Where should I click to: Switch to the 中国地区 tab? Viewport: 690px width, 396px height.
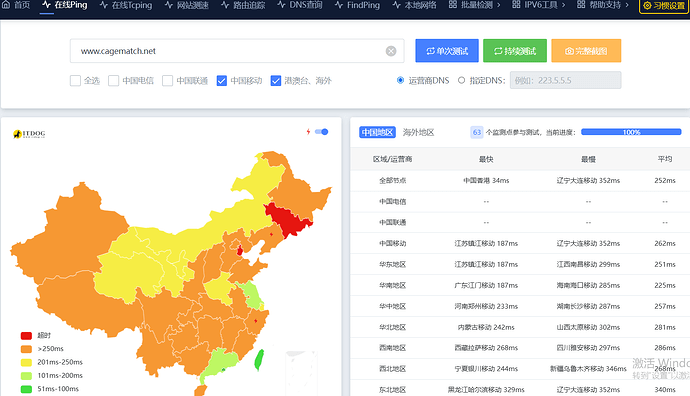(377, 132)
